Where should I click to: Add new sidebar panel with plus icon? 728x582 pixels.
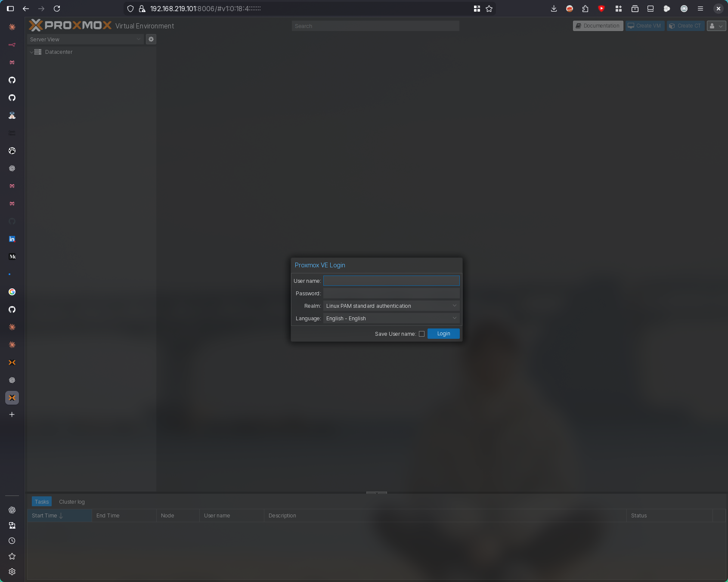12,415
